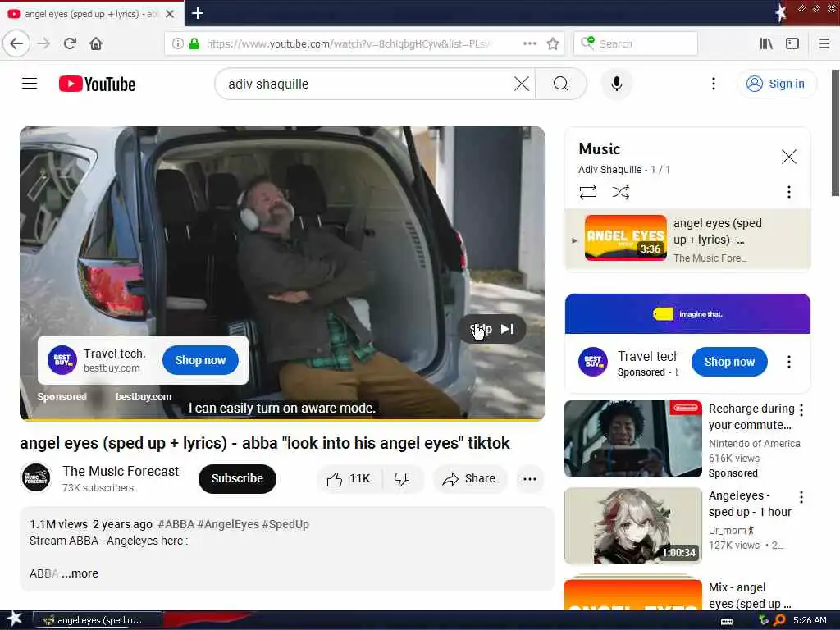
Task: Open taskbar start star icon
Action: click(15, 619)
